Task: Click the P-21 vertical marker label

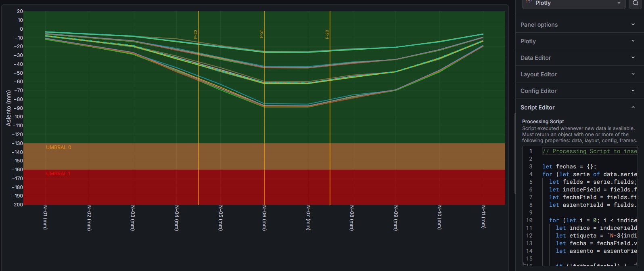Action: tap(261, 34)
